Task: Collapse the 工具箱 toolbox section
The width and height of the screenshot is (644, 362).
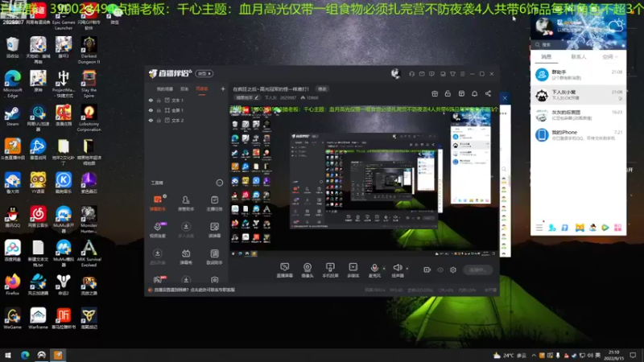Action: [219, 183]
